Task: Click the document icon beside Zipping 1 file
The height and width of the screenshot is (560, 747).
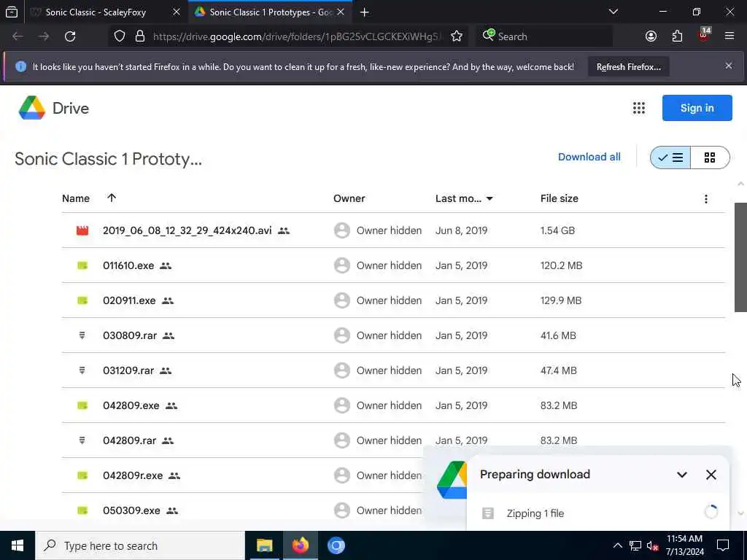Action: (x=488, y=513)
